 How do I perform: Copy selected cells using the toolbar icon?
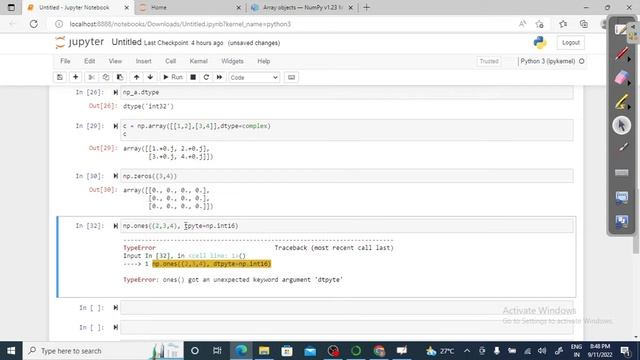tap(106, 77)
